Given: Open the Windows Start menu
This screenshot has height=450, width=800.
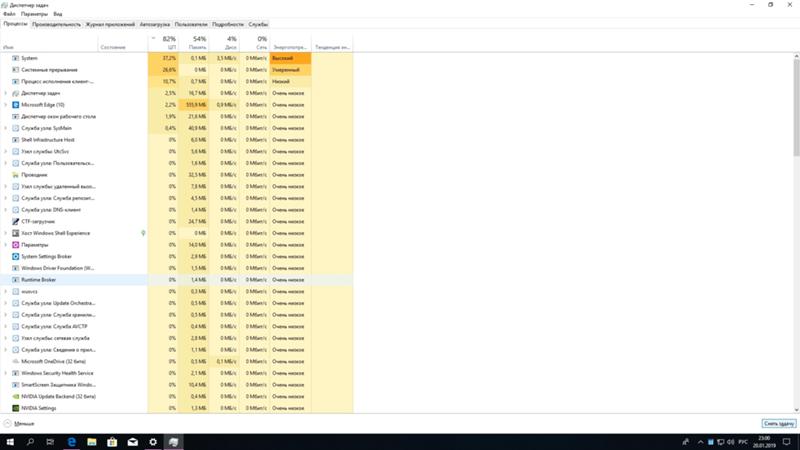Looking at the screenshot, I should click(10, 442).
